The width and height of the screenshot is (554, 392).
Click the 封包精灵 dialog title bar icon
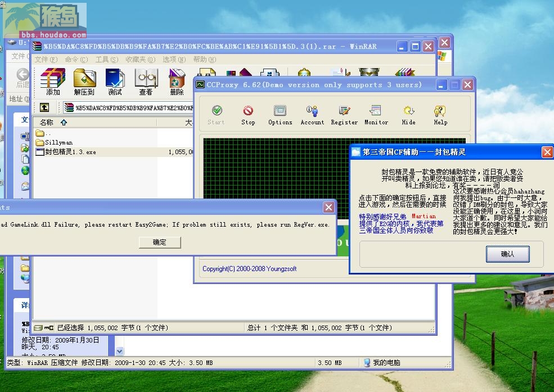356,152
